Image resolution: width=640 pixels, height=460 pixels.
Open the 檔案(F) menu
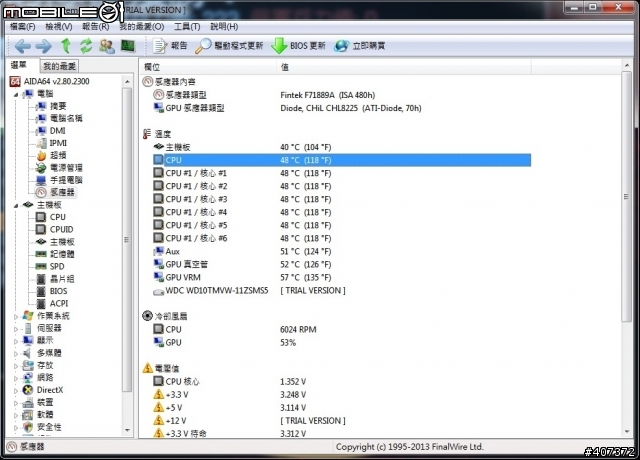[x=22, y=27]
